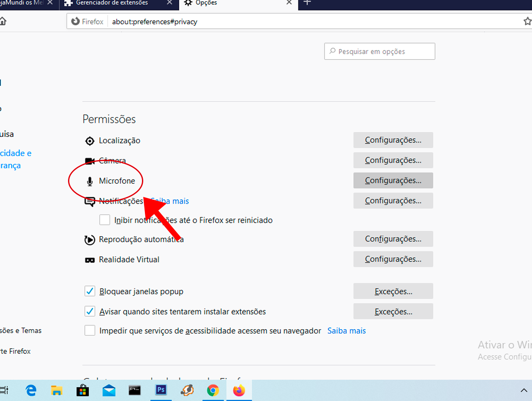
Task: Switch to Gerenciador de extensões tab
Action: [x=112, y=3]
